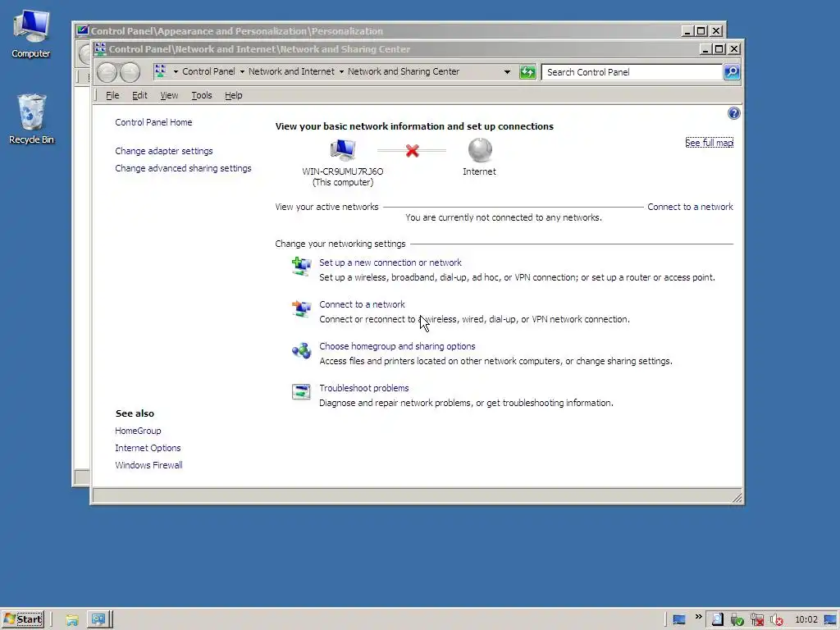Open Change adapter settings
Viewport: 840px width, 630px height.
coord(164,151)
